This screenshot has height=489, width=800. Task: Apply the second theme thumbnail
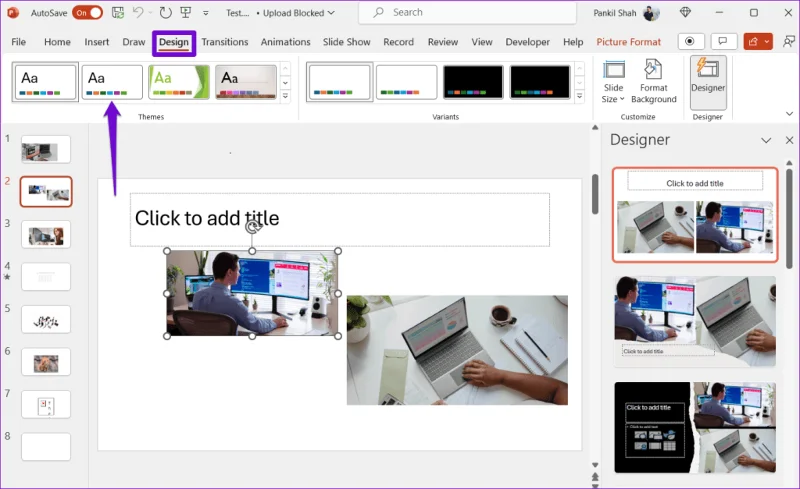click(x=112, y=82)
